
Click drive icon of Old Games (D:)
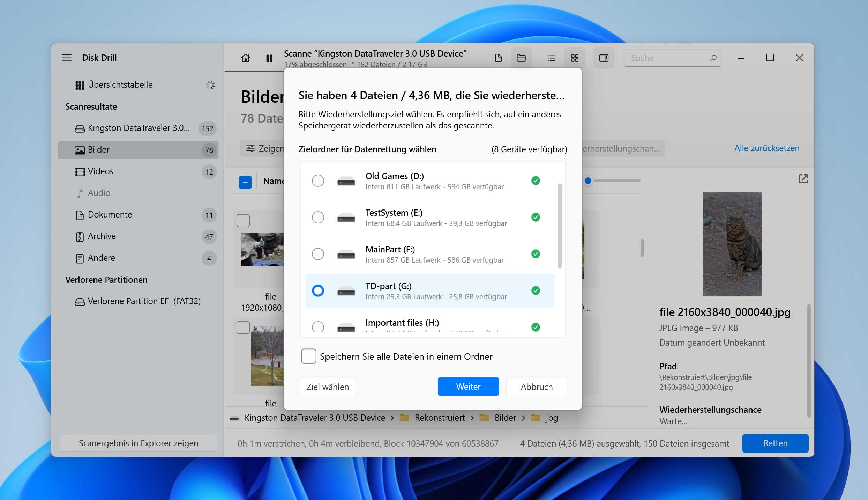point(346,181)
